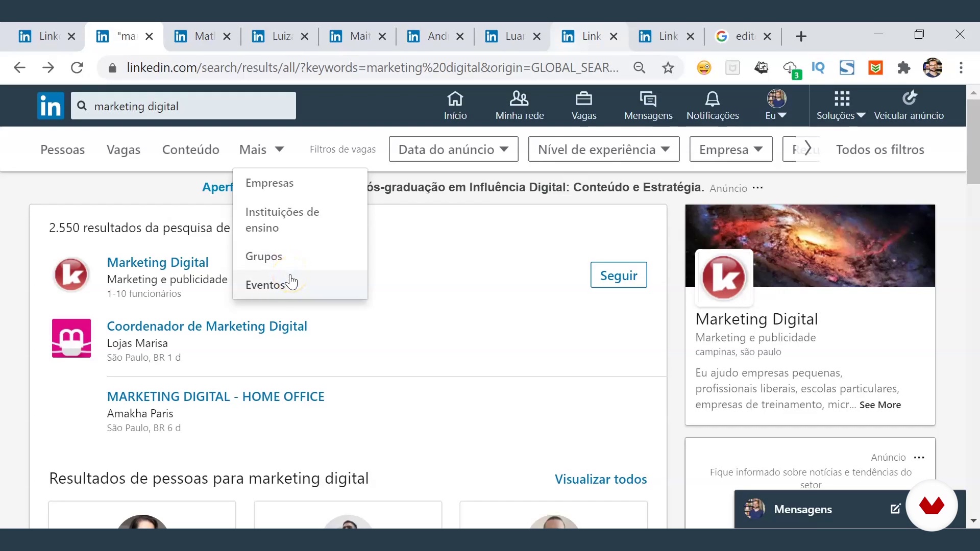Open the puzzle-piece extensions menu
Screen dimensions: 980x551
pos(904,67)
